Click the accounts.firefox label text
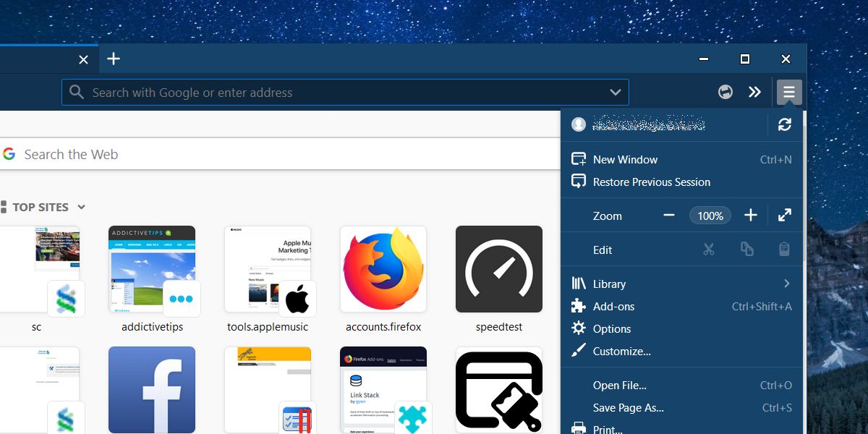The height and width of the screenshot is (434, 868). pyautogui.click(x=383, y=327)
